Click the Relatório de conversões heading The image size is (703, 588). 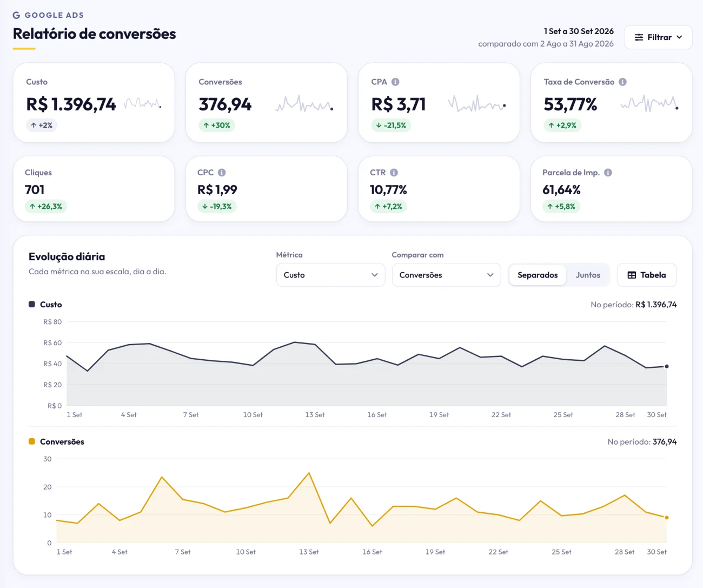95,34
